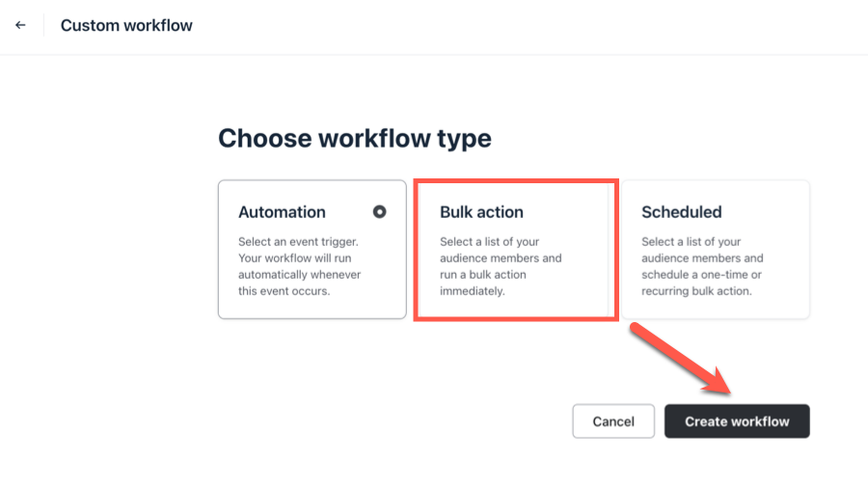Click the Automation card heading
Screen dimensions: 868x486
[282, 212]
